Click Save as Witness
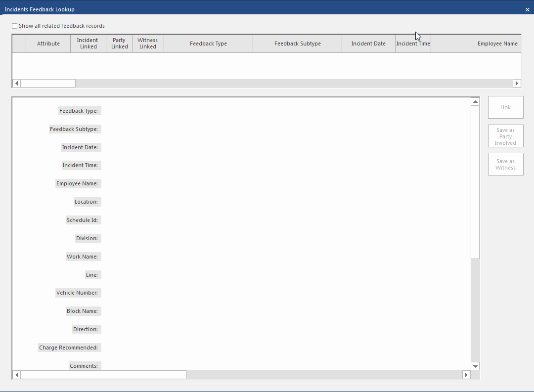Image resolution: width=534 pixels, height=392 pixels. 505,164
